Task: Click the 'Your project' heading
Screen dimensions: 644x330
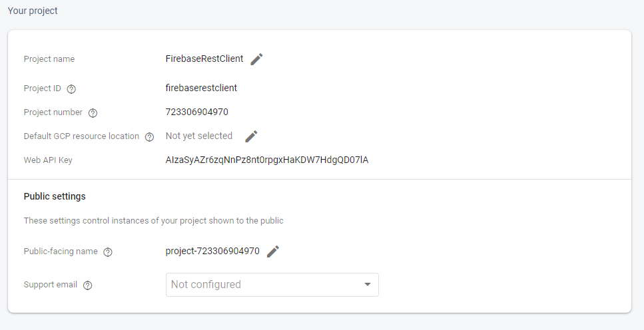Action: [33, 11]
